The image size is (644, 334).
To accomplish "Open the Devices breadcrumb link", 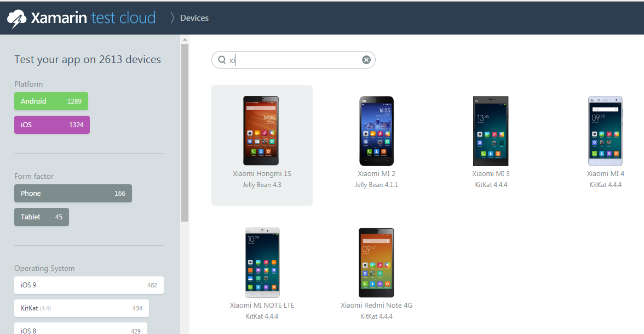I will [194, 18].
